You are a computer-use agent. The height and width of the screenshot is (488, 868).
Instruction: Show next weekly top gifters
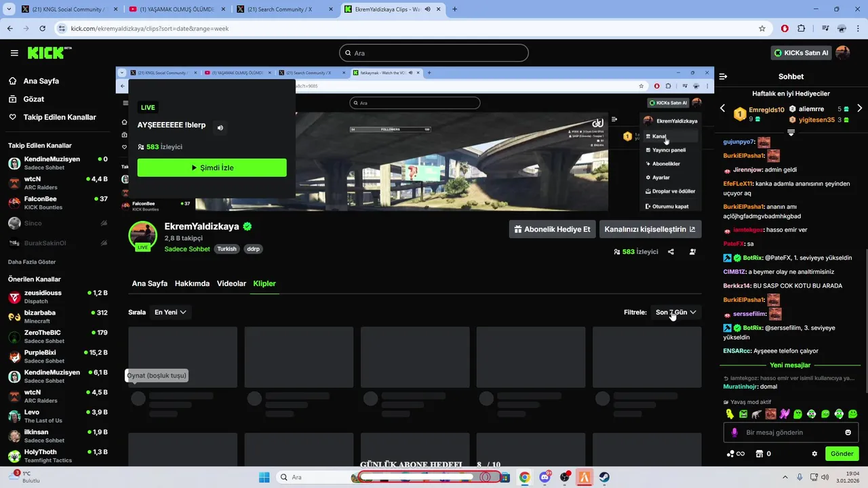point(860,108)
